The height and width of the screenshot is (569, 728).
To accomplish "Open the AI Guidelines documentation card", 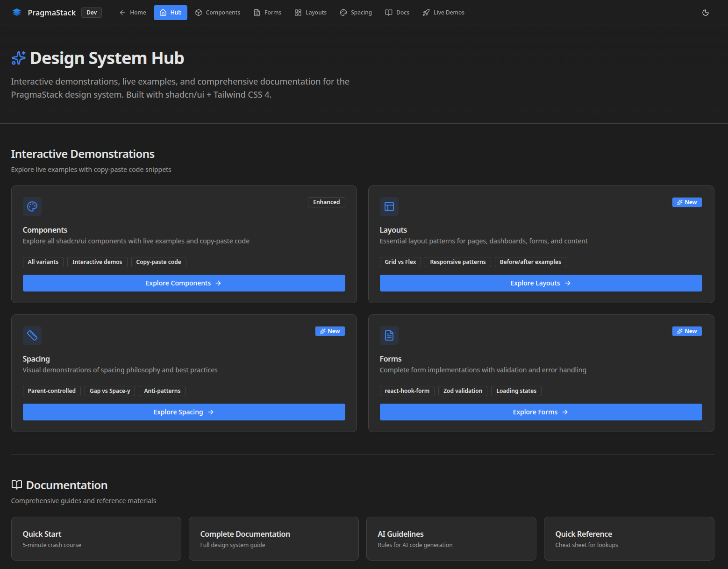I will pos(451,538).
